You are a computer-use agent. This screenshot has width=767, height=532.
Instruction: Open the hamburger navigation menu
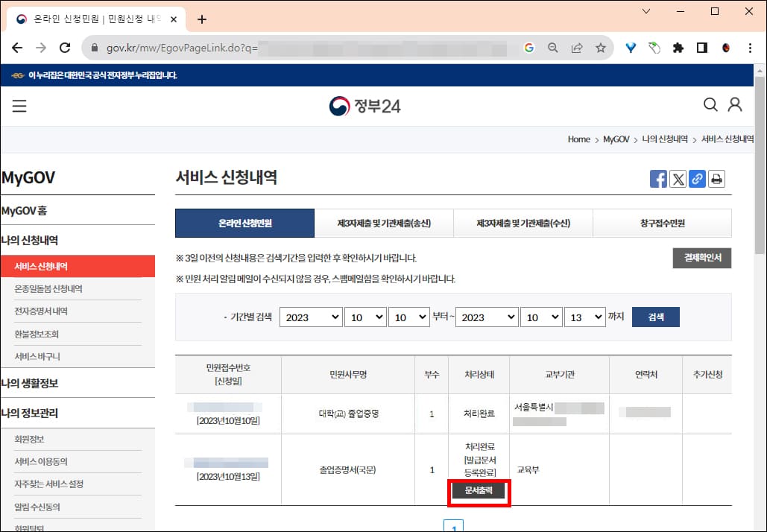tap(19, 105)
